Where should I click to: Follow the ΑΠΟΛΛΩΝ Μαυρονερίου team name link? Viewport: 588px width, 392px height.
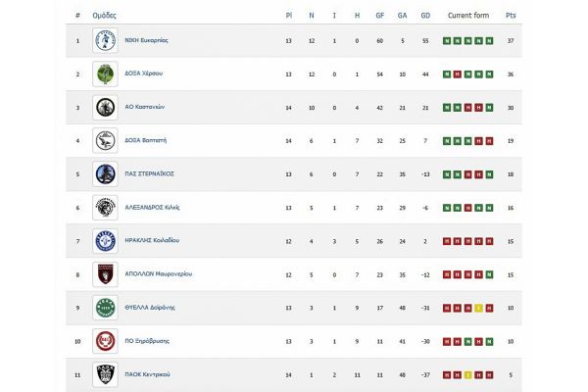click(159, 274)
